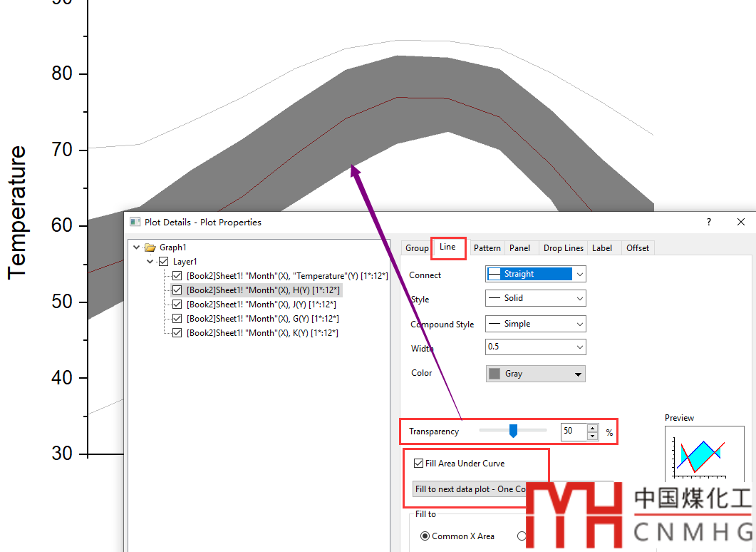This screenshot has width=756, height=552.
Task: Open the Gray color picker button
Action: (535, 374)
